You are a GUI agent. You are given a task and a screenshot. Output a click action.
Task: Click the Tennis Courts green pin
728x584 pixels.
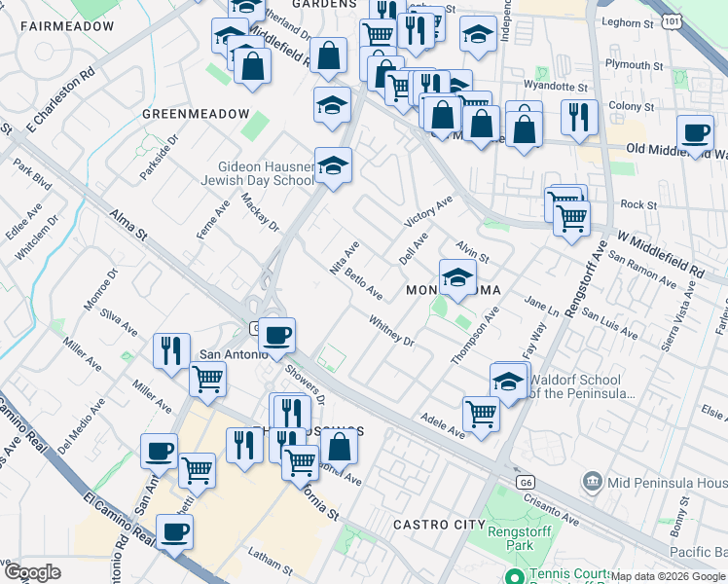click(x=515, y=577)
